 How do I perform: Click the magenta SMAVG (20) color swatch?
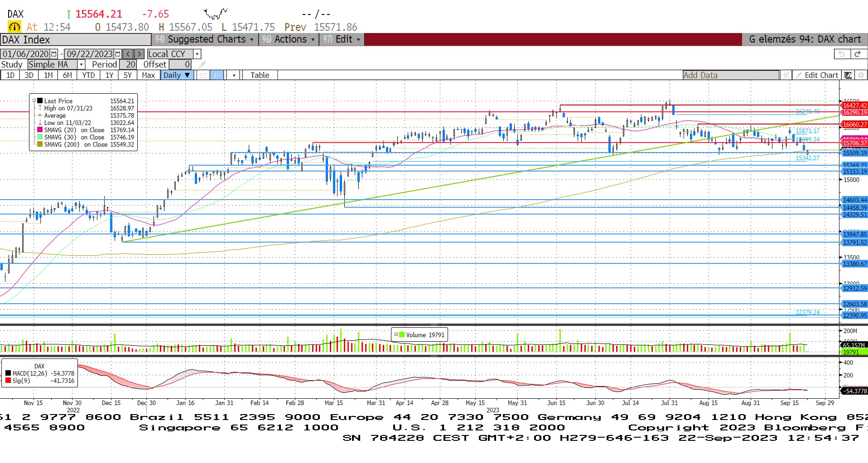(40, 130)
